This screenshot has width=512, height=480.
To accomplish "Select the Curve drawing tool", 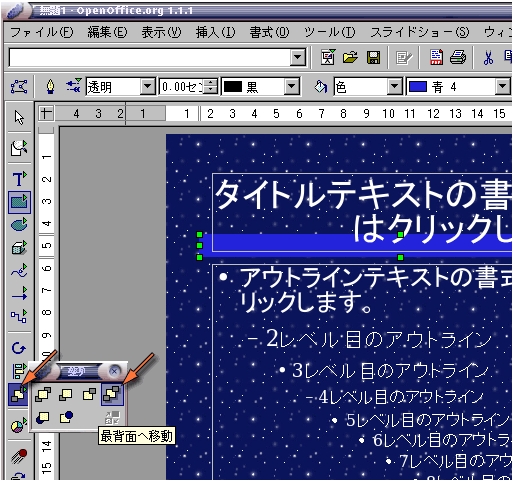I will [x=19, y=270].
